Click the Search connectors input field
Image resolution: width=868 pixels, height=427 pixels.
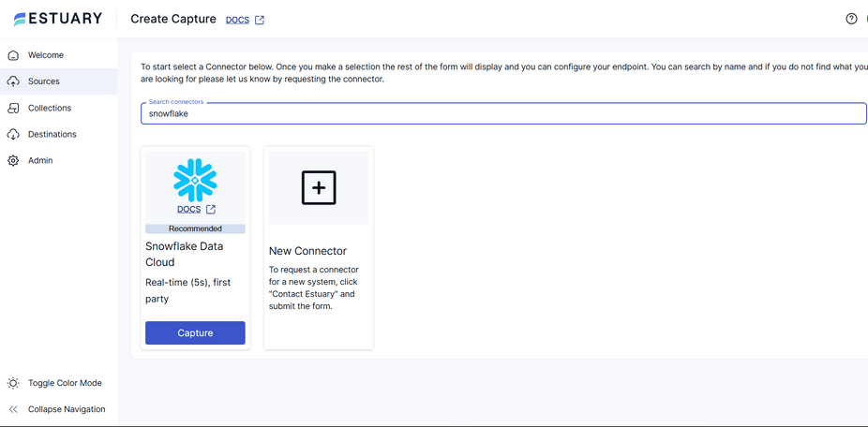point(503,113)
